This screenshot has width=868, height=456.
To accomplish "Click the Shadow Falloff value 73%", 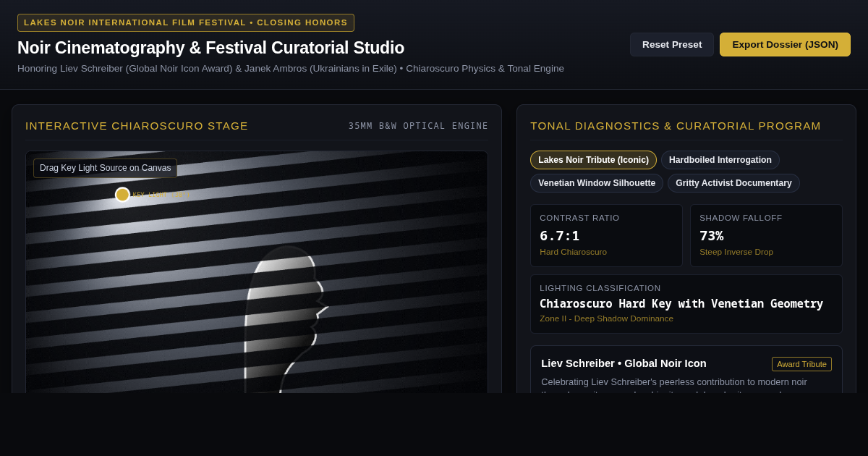I will coord(711,235).
